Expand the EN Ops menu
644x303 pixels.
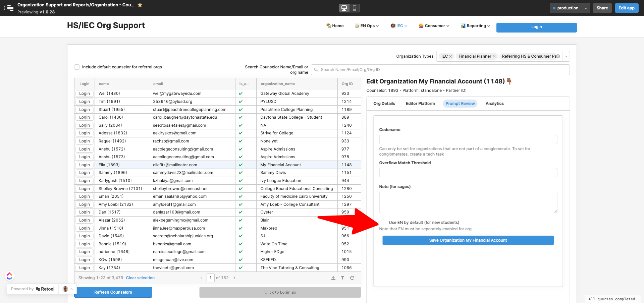pos(367,26)
